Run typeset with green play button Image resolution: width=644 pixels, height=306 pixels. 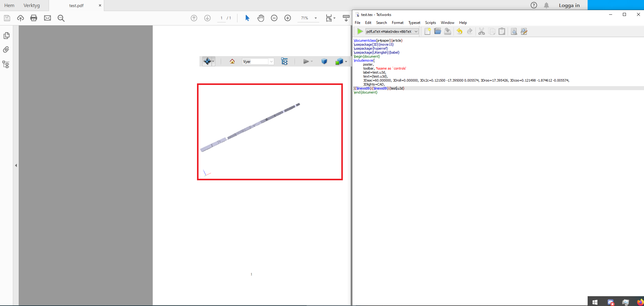tap(360, 31)
